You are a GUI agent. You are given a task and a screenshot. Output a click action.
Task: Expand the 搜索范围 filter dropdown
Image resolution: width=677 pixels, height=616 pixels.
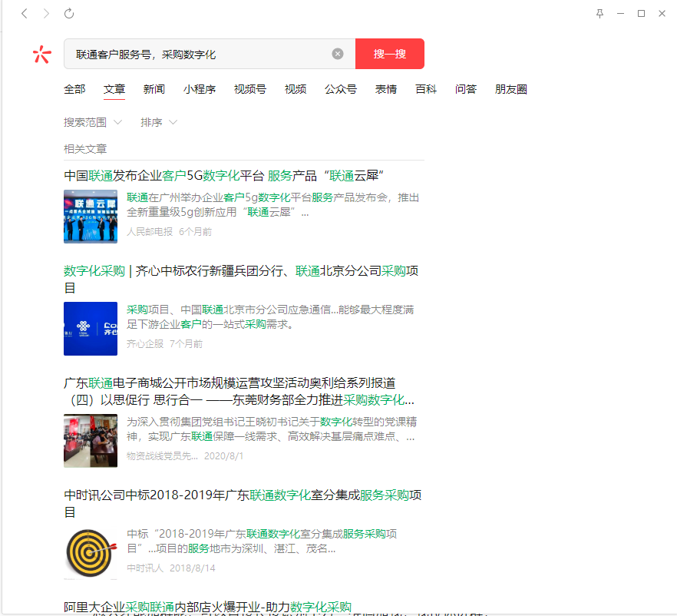click(x=93, y=122)
